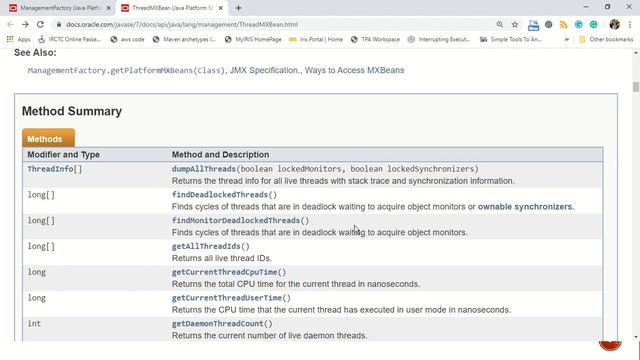This screenshot has width=640, height=360.
Task: Click the zoom magnifier icon in address bar
Action: [500, 24]
